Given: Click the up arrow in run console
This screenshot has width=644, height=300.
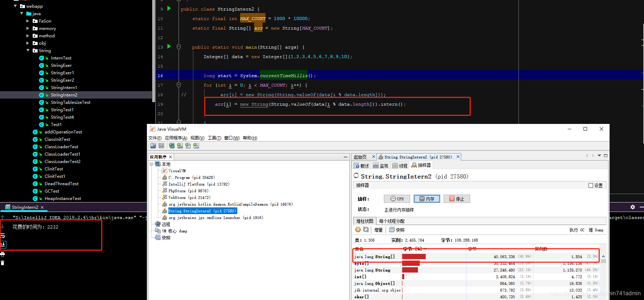Looking at the screenshot, I should point(2,217).
